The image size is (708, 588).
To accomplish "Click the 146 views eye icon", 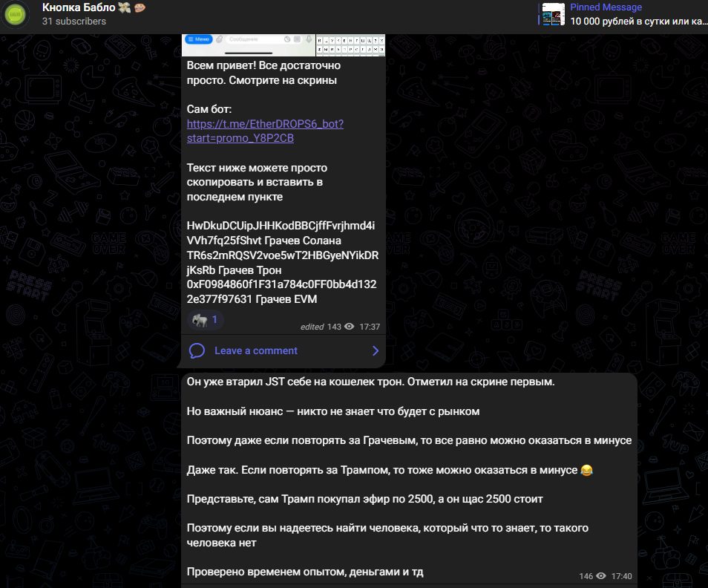I will pos(601,576).
